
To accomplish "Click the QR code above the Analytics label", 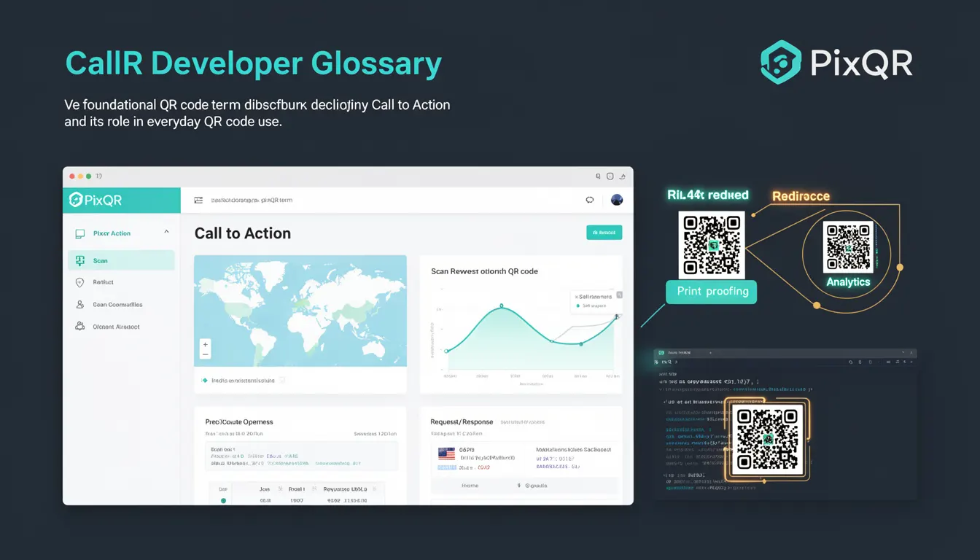I will point(848,247).
